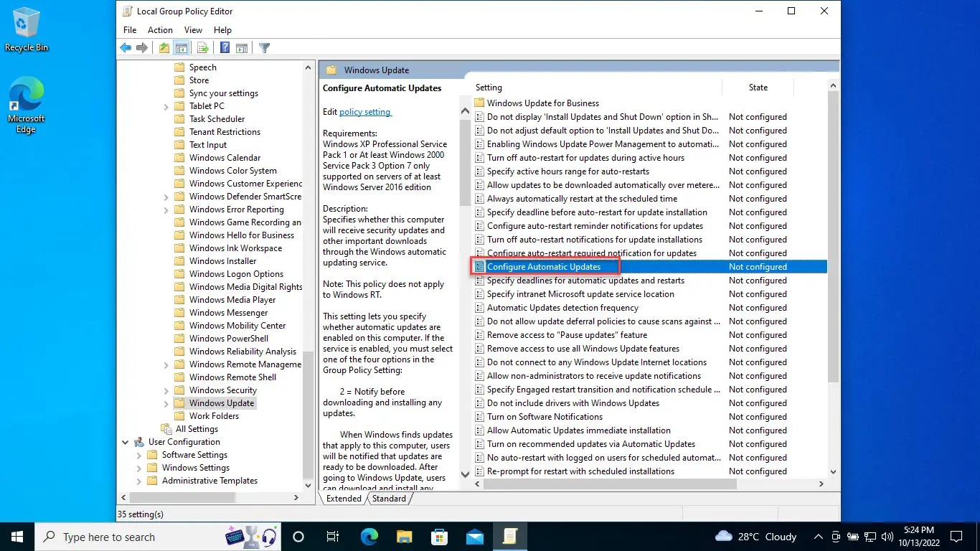Viewport: 980px width, 551px height.
Task: Open Recycle Bin desktop icon
Action: (27, 29)
